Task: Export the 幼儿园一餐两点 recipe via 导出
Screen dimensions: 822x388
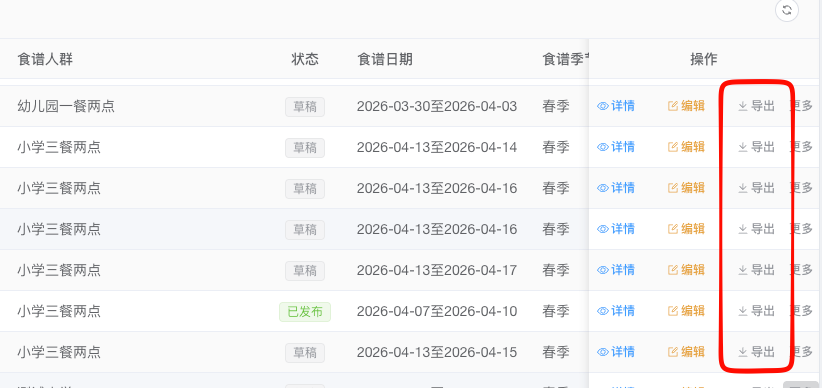Action: click(756, 106)
